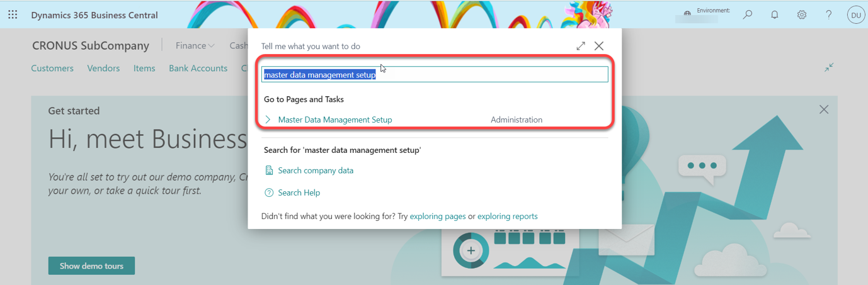Open the help question mark icon

point(829,14)
